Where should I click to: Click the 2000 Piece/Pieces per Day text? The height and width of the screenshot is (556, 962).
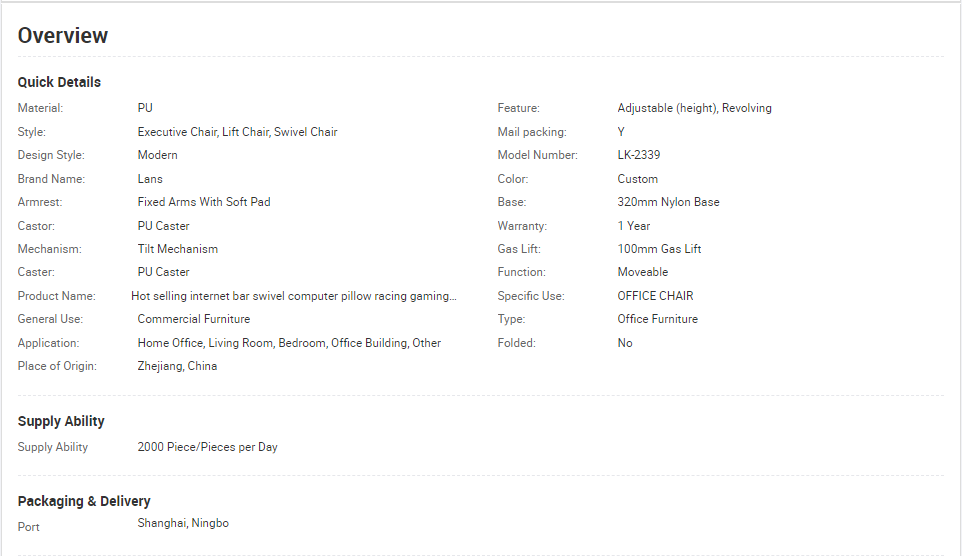coord(207,447)
